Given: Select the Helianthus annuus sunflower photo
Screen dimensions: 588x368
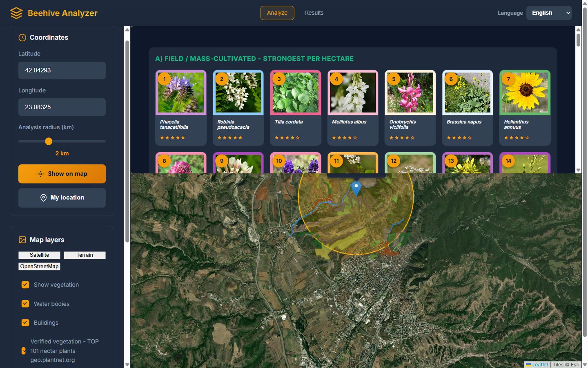Looking at the screenshot, I should (525, 93).
